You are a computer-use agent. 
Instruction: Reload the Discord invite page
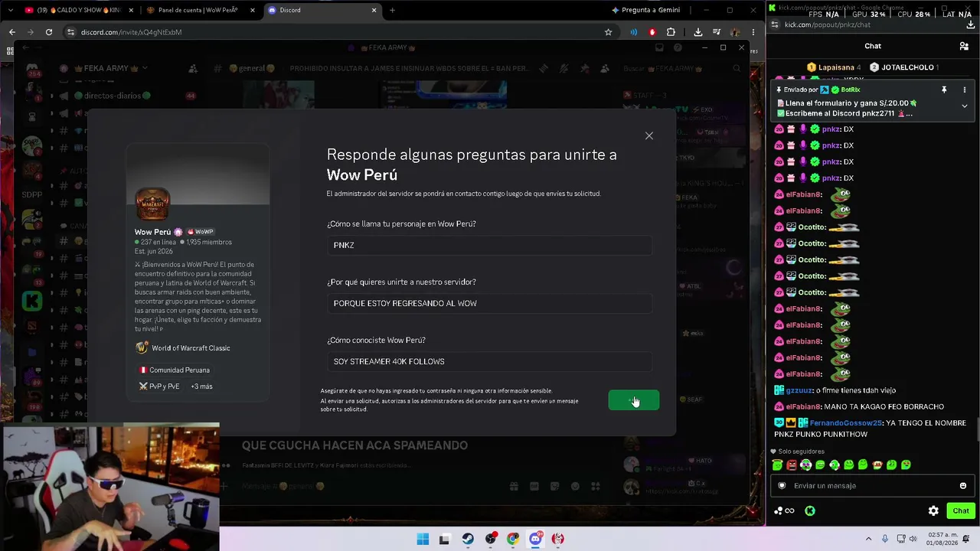(49, 32)
